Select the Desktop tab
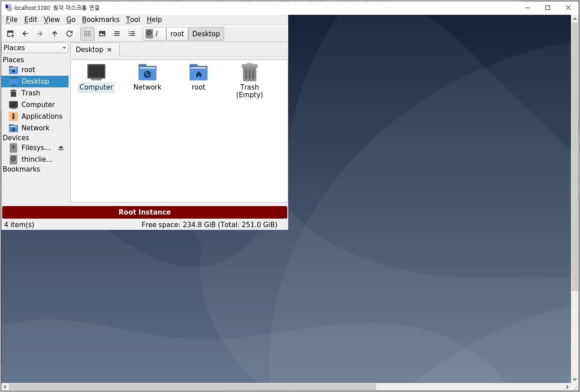The height and width of the screenshot is (392, 580). [90, 50]
